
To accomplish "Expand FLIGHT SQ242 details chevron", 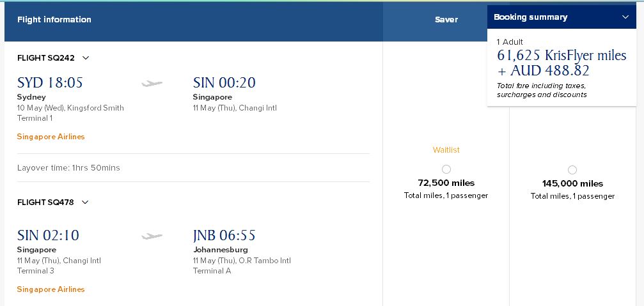I will tap(86, 58).
